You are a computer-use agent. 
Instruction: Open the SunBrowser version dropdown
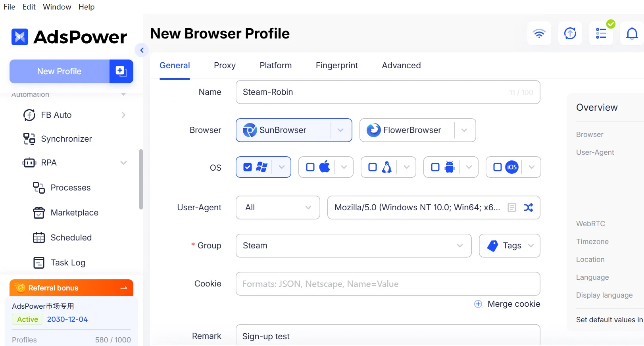point(340,130)
